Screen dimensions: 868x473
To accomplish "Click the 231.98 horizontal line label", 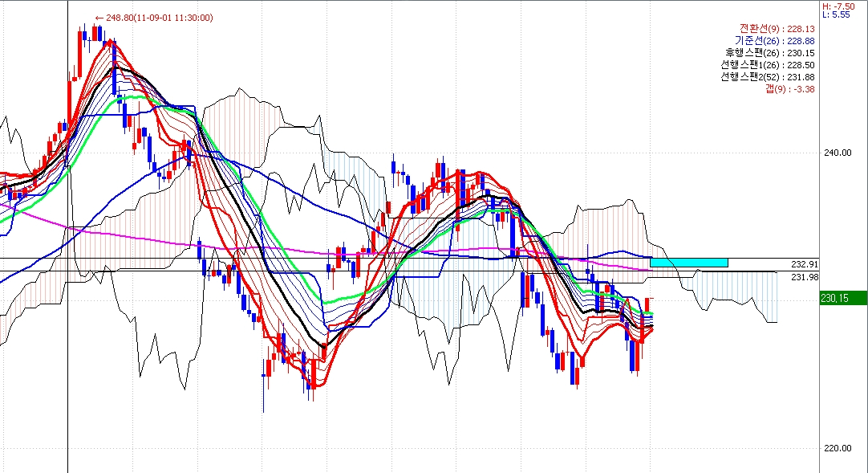I will tap(804, 277).
